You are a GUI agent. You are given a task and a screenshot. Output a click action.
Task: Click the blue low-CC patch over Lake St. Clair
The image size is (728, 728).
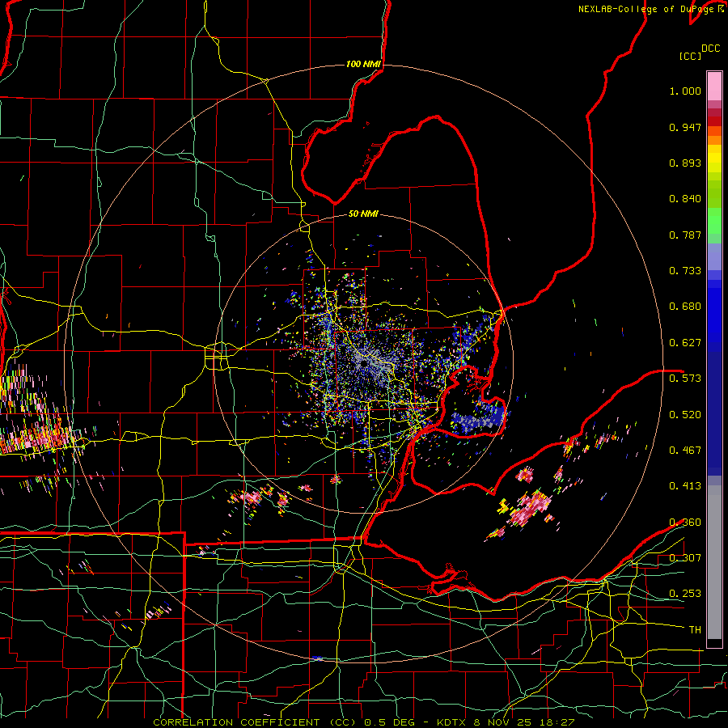click(478, 418)
